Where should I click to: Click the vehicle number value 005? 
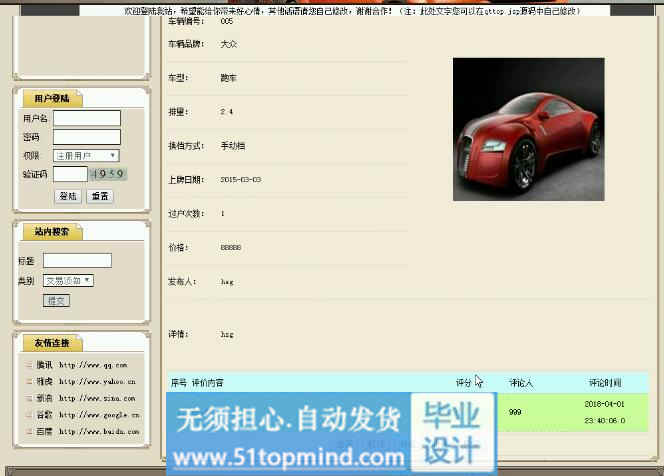(227, 21)
